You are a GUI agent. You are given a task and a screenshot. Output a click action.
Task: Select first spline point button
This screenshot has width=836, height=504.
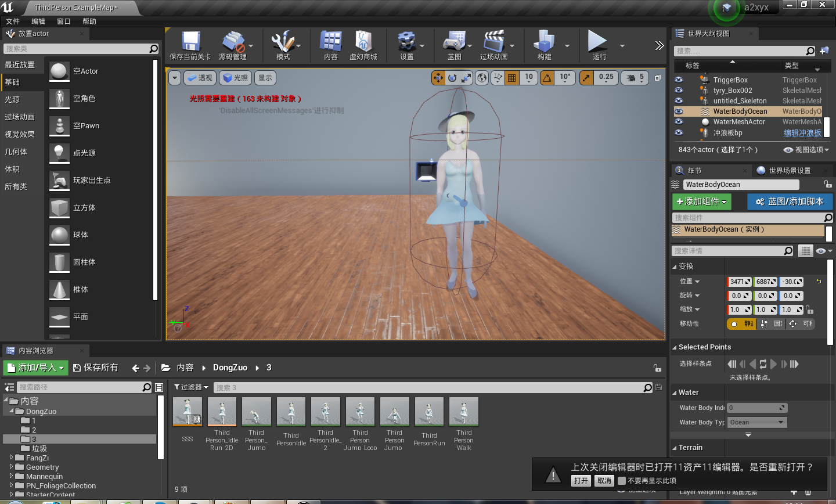click(732, 364)
